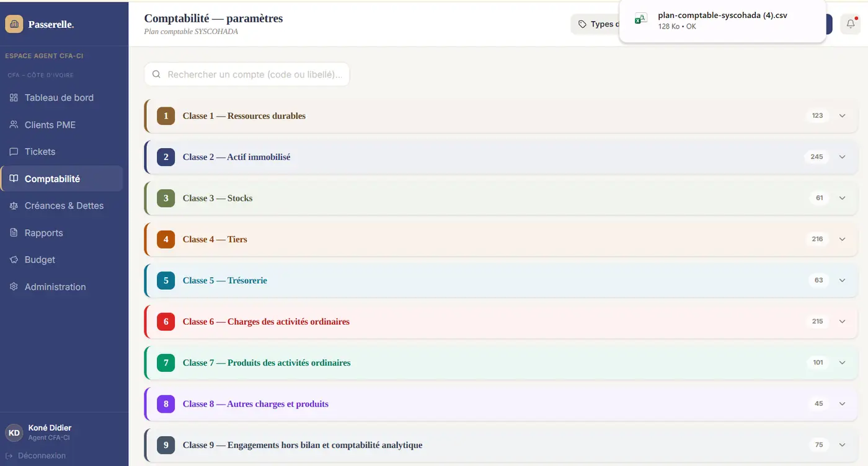Click the account search field
This screenshot has height=466, width=868.
[247, 74]
